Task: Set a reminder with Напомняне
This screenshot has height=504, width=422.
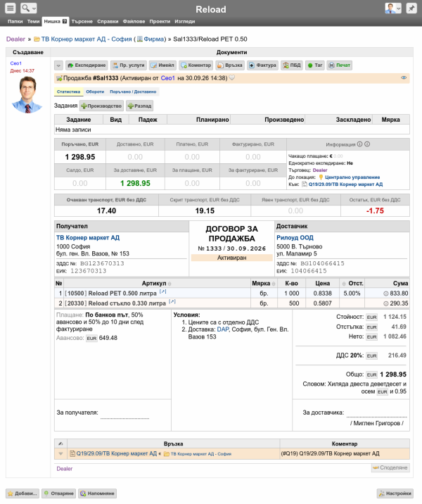Action: (97, 493)
